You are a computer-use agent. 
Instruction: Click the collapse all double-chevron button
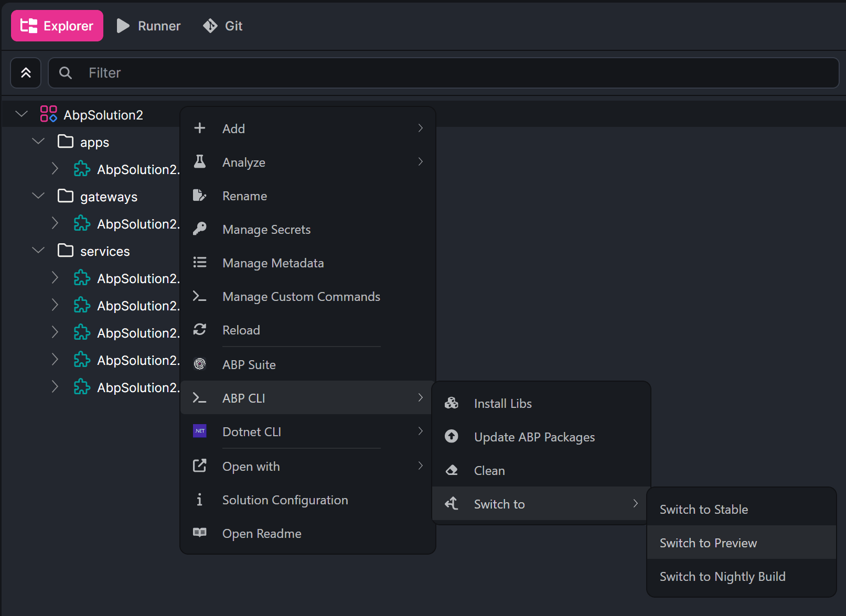(26, 73)
